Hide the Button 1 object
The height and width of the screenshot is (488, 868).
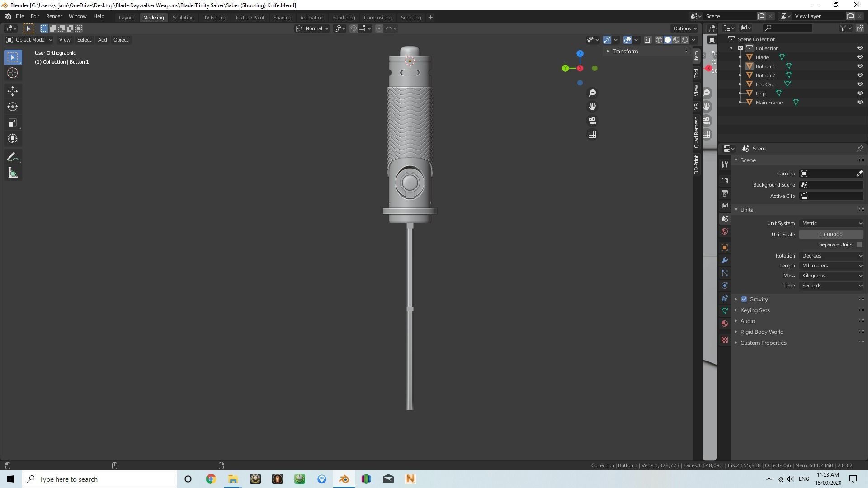tap(860, 66)
